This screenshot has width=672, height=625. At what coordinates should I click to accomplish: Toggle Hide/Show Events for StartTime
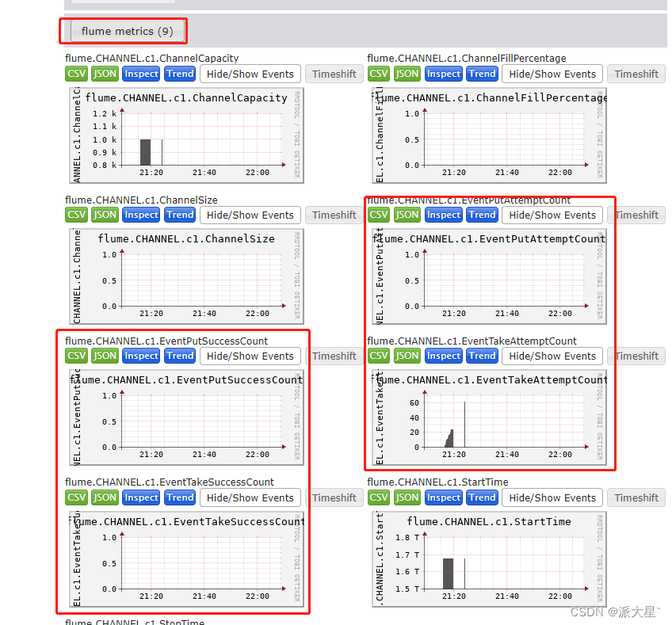(552, 497)
